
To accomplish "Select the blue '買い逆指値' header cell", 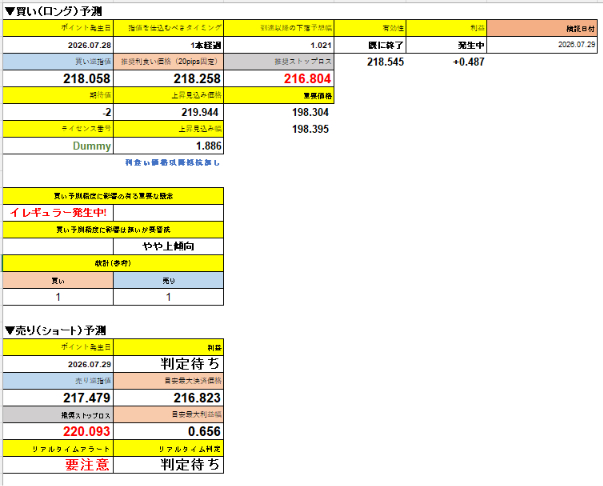I will pos(58,62).
